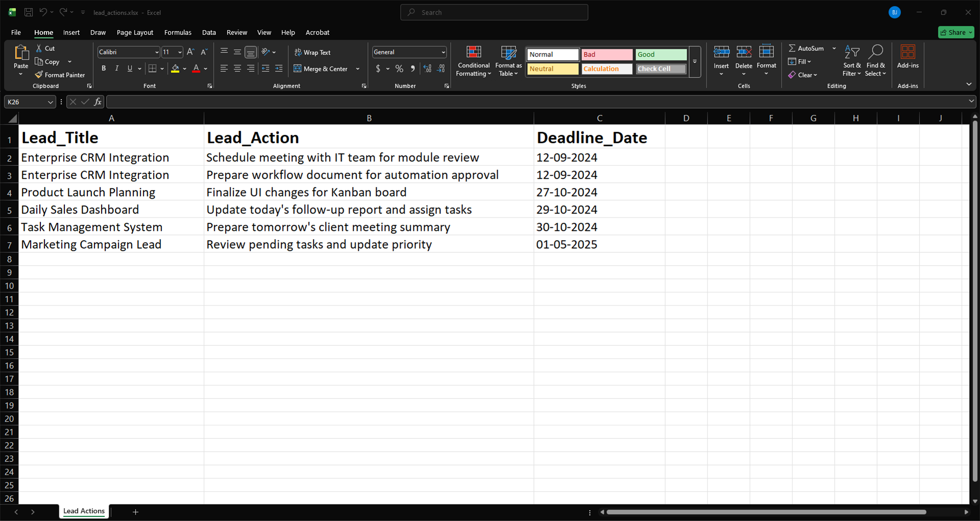Click the Sort & Filter icon
Screen dimensions: 980x521
(x=851, y=52)
